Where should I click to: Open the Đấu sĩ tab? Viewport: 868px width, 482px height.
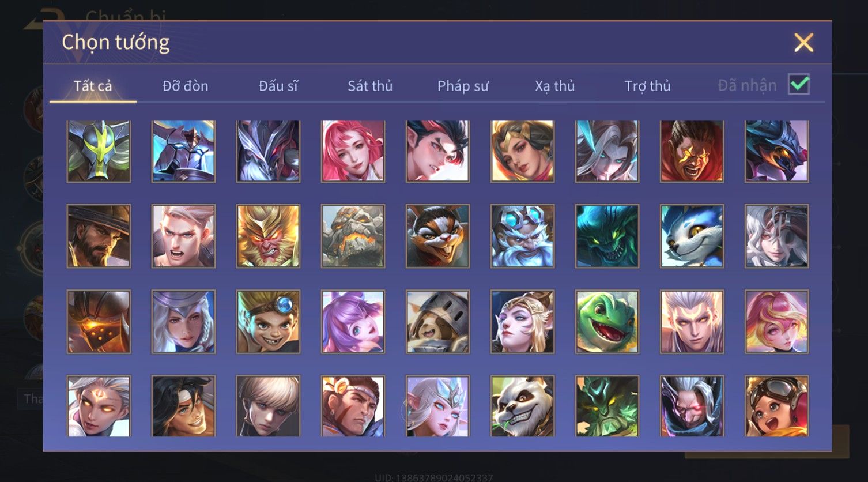pos(278,86)
